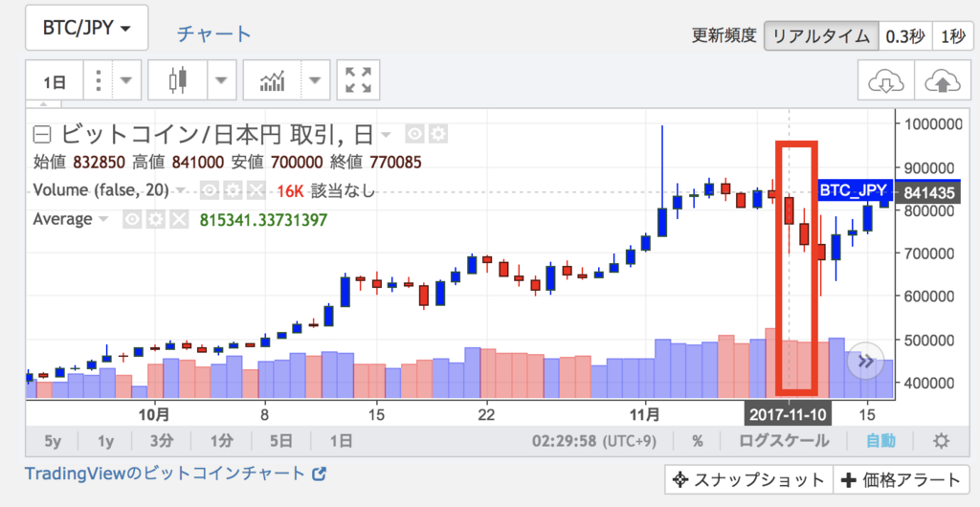Viewport: 980px width, 507px height.
Task: Select 1y time range
Action: 105,441
